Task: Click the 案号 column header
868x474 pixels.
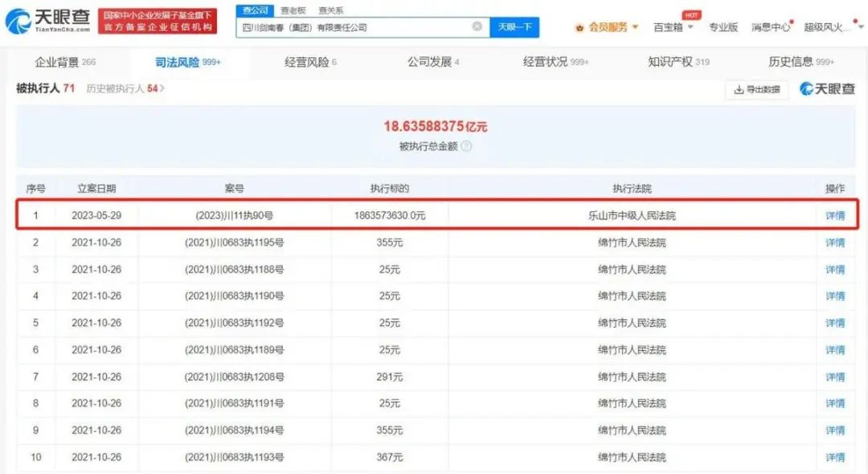Action: pos(234,189)
